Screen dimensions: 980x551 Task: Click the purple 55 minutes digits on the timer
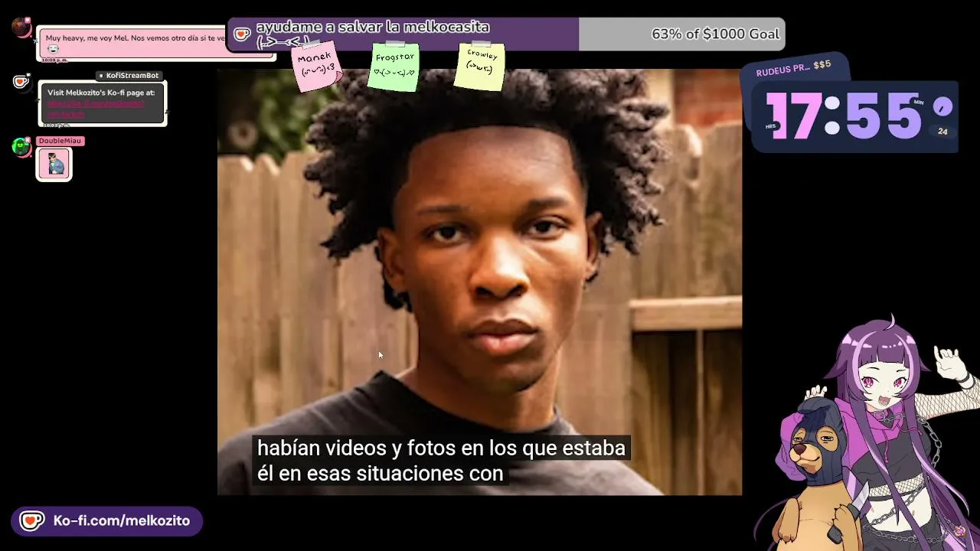click(x=883, y=116)
